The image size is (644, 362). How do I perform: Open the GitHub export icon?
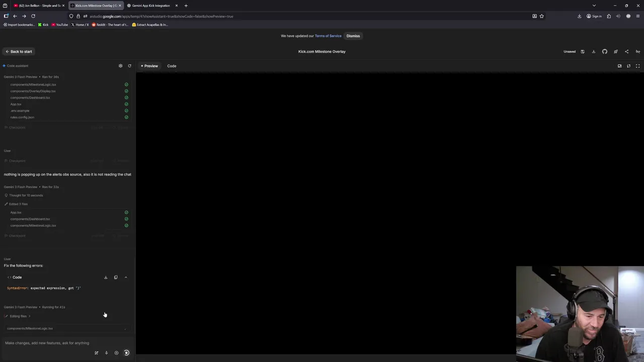click(x=605, y=51)
